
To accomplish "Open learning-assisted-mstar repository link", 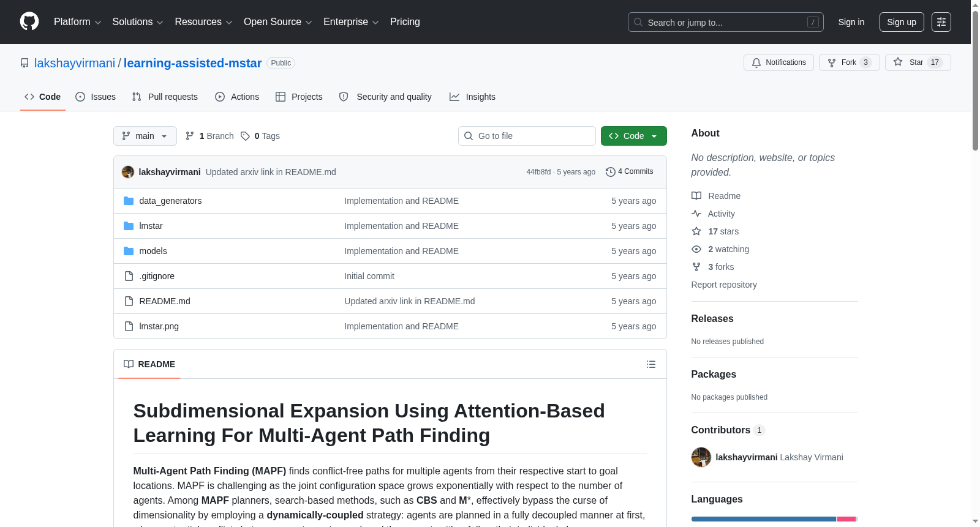I will pos(192,63).
